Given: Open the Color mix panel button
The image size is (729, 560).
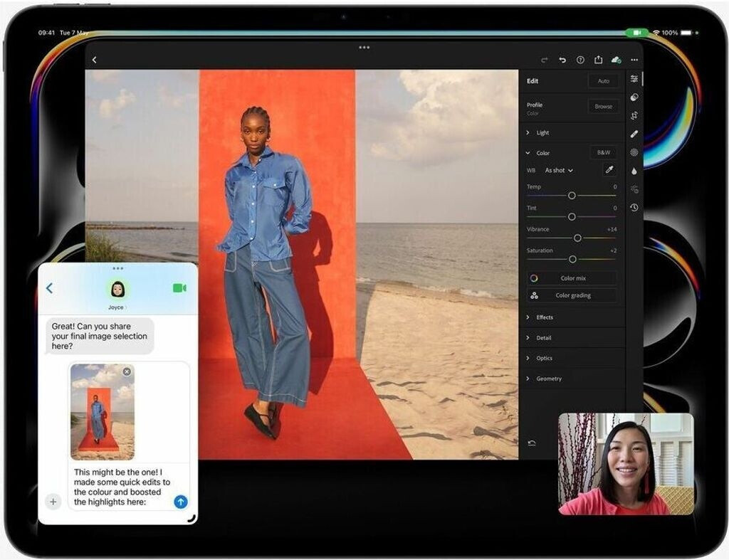Looking at the screenshot, I should click(x=572, y=278).
